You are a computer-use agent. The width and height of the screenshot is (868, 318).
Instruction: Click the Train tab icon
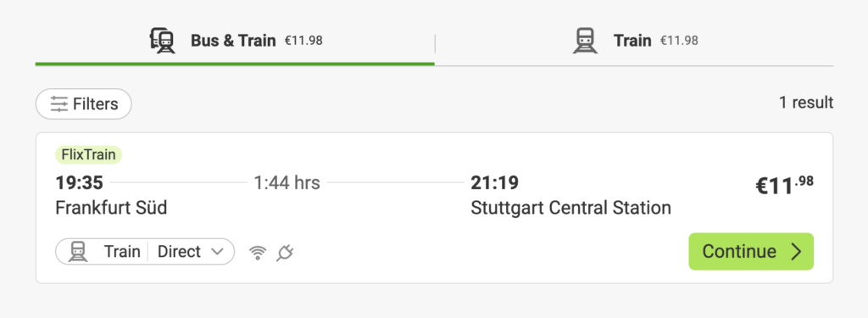[585, 41]
